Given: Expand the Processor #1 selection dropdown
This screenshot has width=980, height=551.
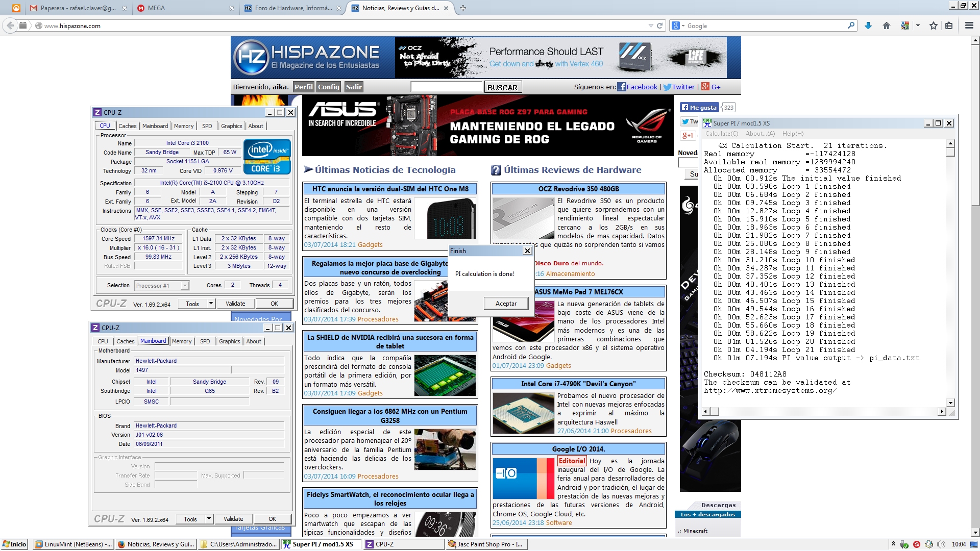Looking at the screenshot, I should tap(185, 286).
